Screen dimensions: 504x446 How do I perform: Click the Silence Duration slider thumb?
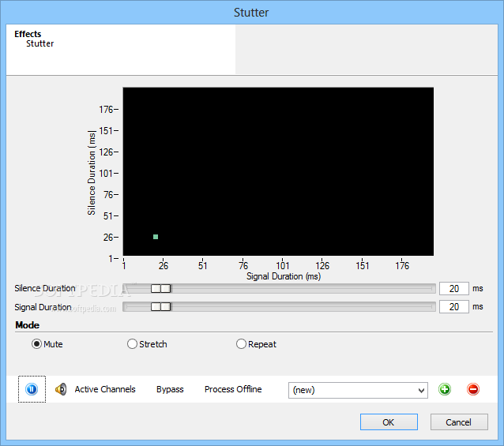[161, 288]
